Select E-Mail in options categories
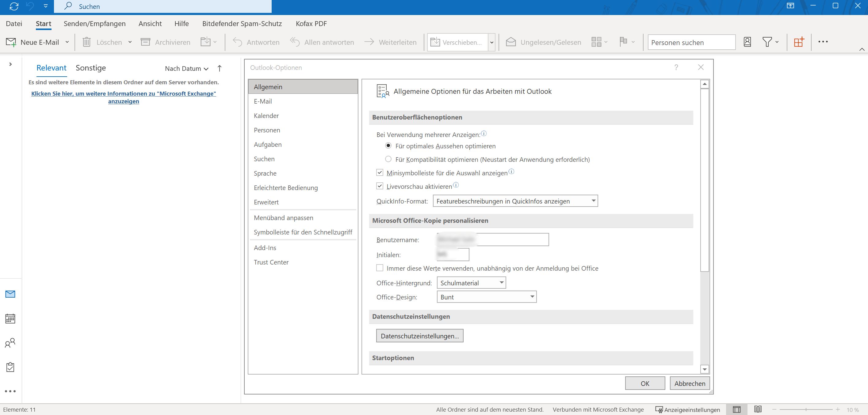 tap(303, 101)
